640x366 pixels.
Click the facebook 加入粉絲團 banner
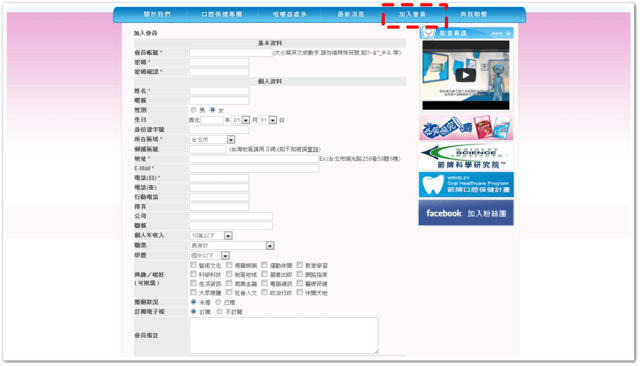[x=466, y=213]
